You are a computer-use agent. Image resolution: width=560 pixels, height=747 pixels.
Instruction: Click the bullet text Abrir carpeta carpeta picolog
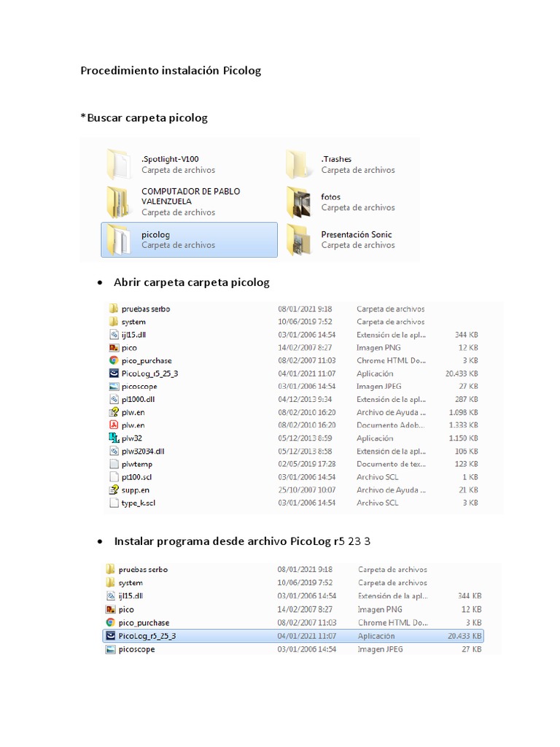192,282
